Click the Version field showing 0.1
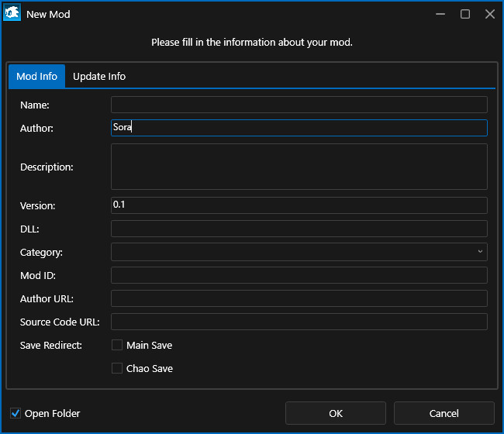Image resolution: width=504 pixels, height=434 pixels. pos(299,205)
